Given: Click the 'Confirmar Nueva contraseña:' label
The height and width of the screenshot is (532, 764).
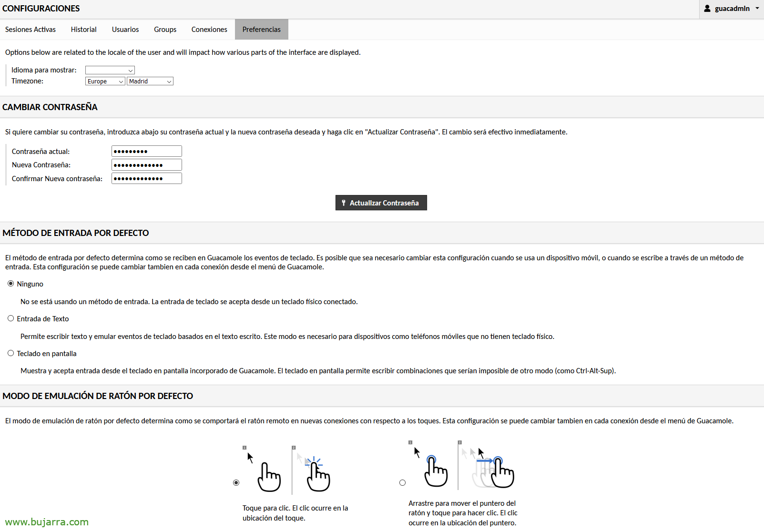Looking at the screenshot, I should 57,179.
